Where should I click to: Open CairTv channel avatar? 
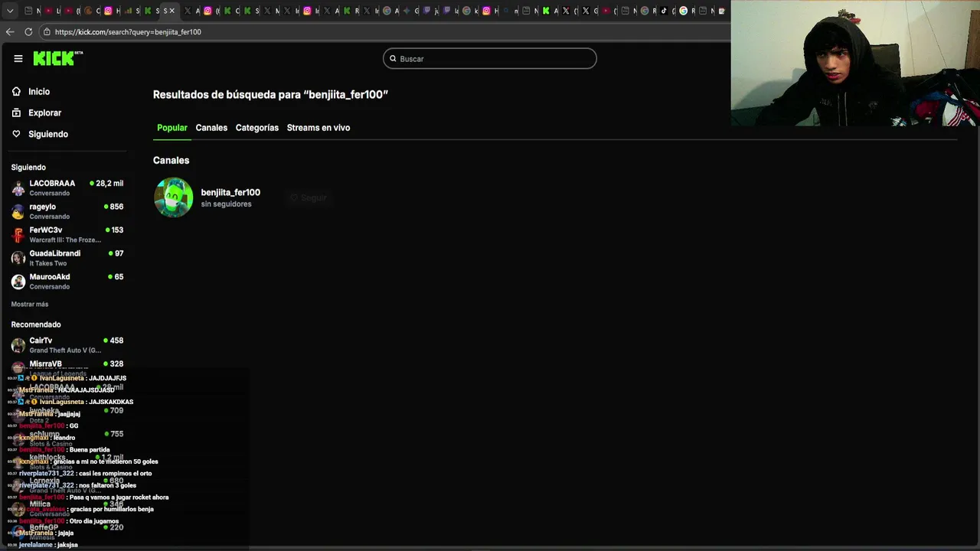click(x=18, y=345)
